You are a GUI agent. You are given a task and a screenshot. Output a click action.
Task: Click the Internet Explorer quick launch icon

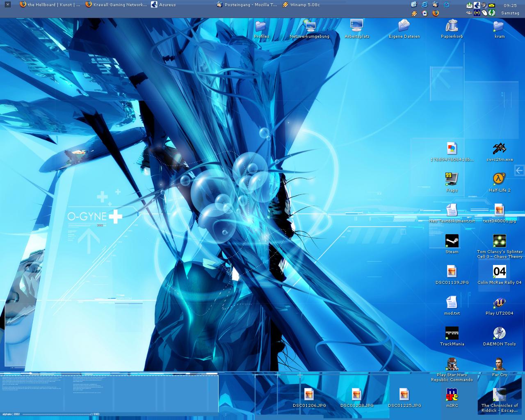[x=425, y=5]
